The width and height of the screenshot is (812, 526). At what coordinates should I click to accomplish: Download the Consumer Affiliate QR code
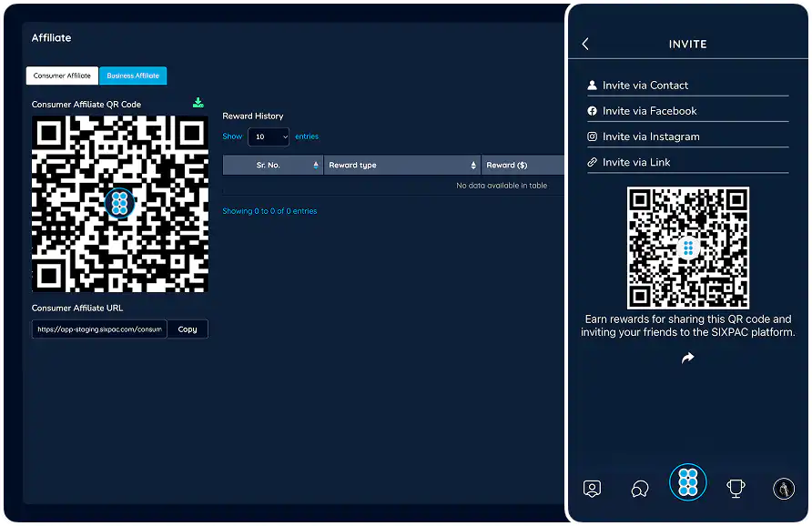click(x=198, y=103)
